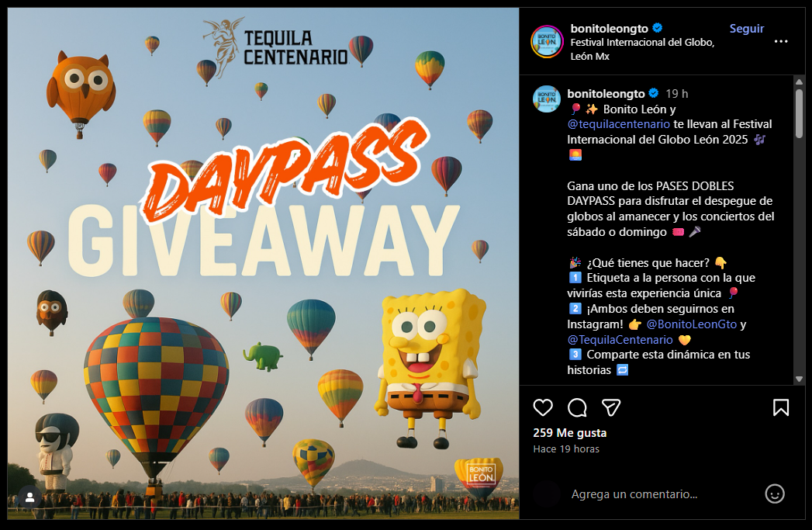The image size is (812, 530).
Task: Focus the Agrega un comentario field
Action: coord(663,494)
